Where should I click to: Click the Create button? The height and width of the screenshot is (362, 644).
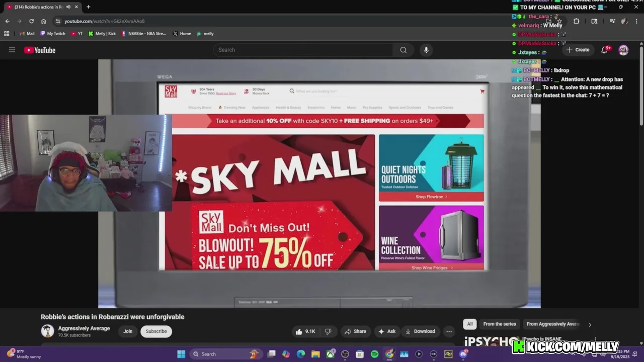(x=578, y=50)
